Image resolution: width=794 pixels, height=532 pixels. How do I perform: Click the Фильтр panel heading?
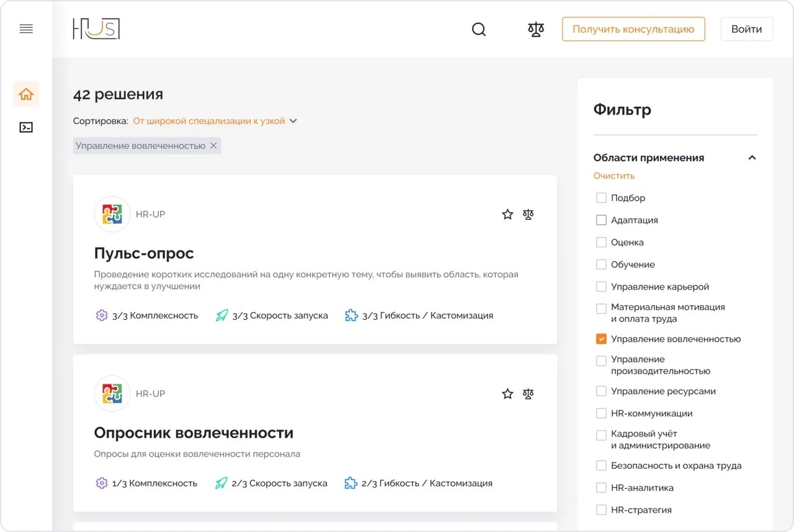click(x=622, y=110)
